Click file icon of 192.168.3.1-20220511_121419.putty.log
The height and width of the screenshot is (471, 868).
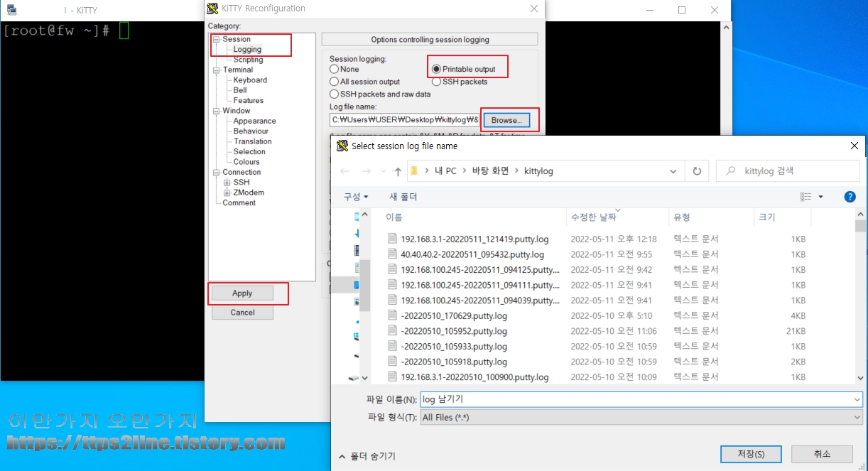tap(393, 239)
